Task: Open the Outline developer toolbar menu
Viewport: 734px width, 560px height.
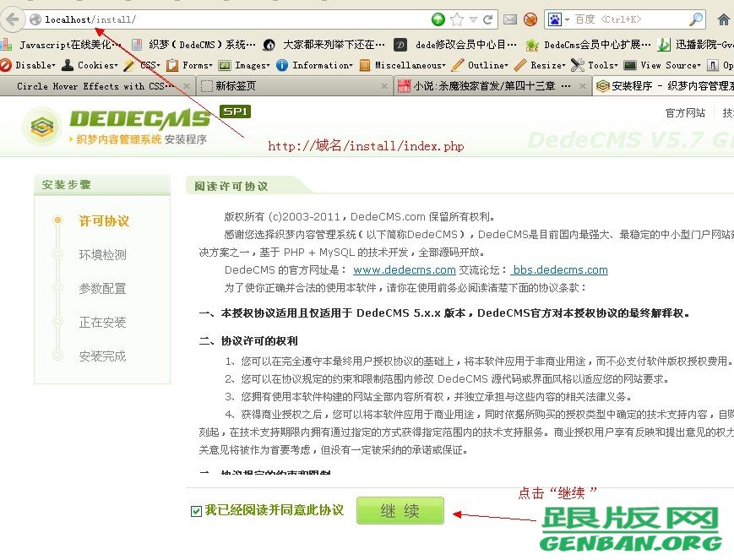Action: click(481, 65)
